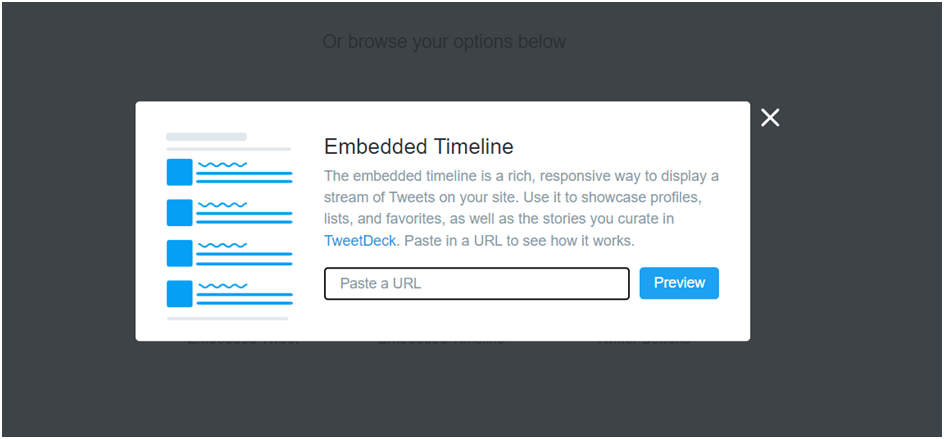Screen dimensions: 944x439
Task: Click the embedded timeline description paragraph
Action: (x=521, y=208)
